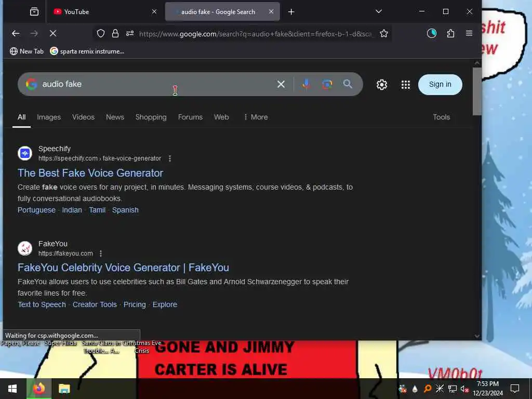Open the Firefox hamburger application menu

469,33
